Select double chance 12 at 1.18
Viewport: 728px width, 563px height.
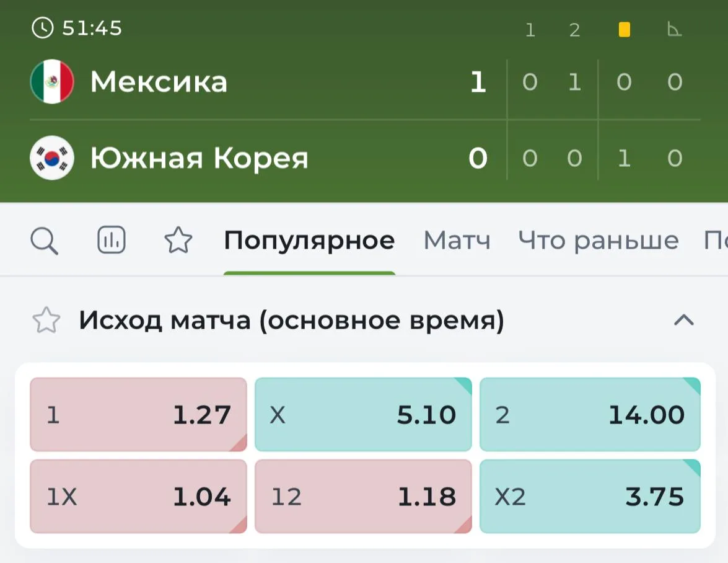(x=363, y=496)
